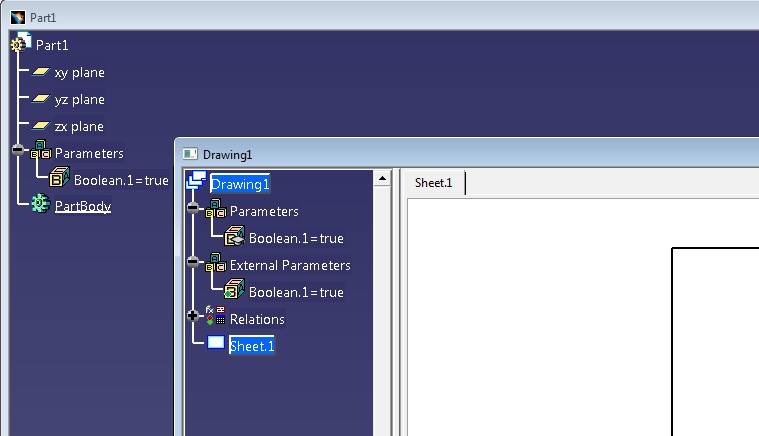Select the Relations label
Image resolution: width=759 pixels, height=436 pixels.
tap(258, 319)
